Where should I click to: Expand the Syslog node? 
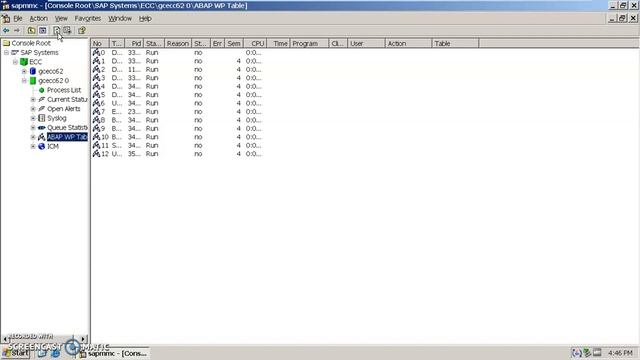(33, 118)
